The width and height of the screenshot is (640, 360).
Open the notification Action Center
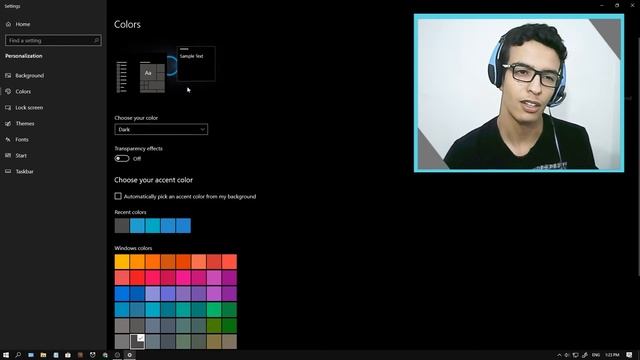pos(629,355)
